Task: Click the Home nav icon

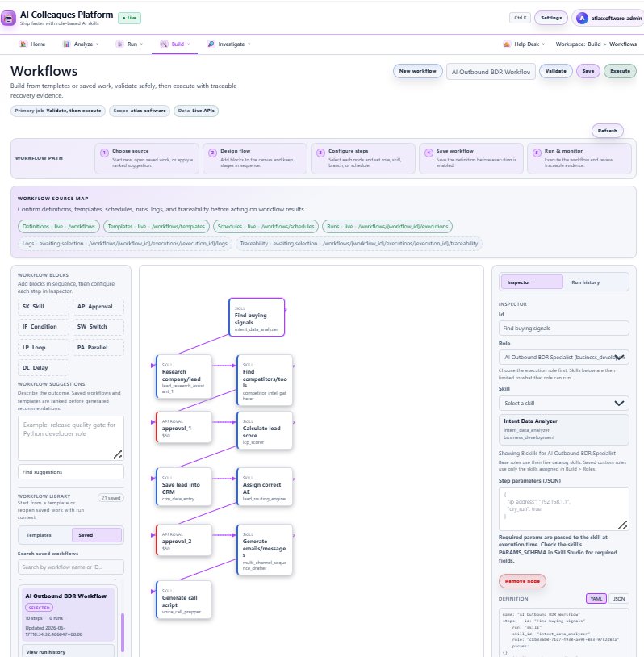Action: pyautogui.click(x=23, y=44)
